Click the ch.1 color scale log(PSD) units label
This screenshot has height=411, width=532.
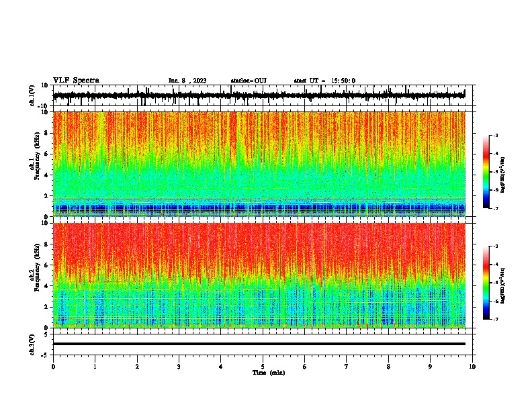[x=503, y=175]
